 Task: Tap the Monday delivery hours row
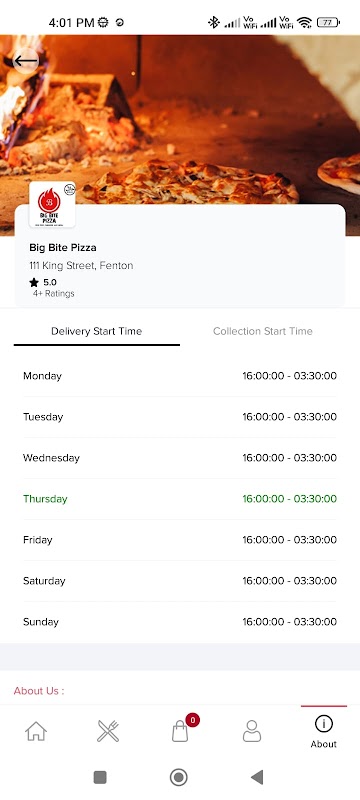(x=180, y=376)
